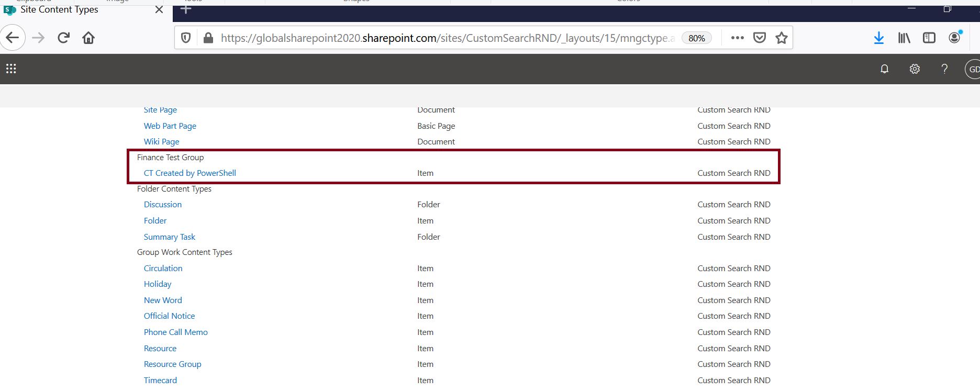The height and width of the screenshot is (391, 980).
Task: Open the browser home page icon
Action: (88, 38)
